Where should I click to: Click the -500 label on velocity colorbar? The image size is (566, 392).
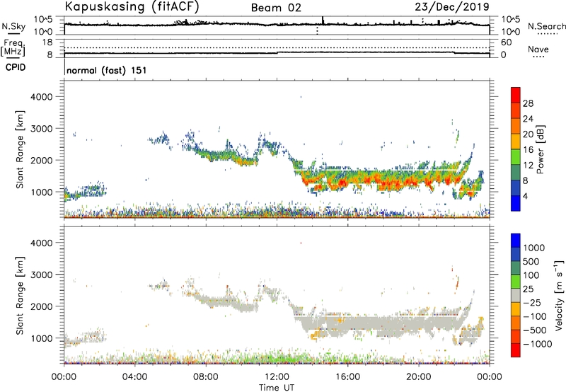coord(535,330)
